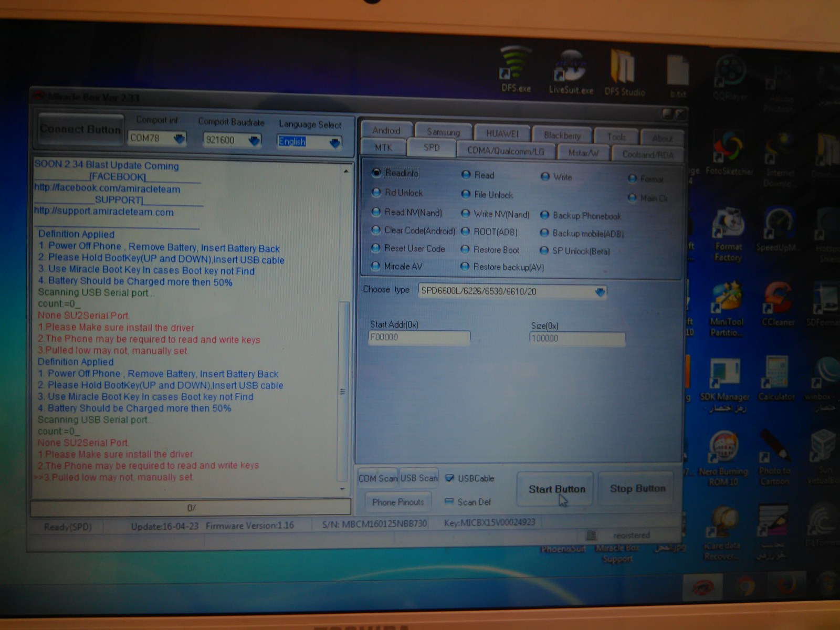This screenshot has width=840, height=630.
Task: Choose the File Unlock option
Action: 487,195
